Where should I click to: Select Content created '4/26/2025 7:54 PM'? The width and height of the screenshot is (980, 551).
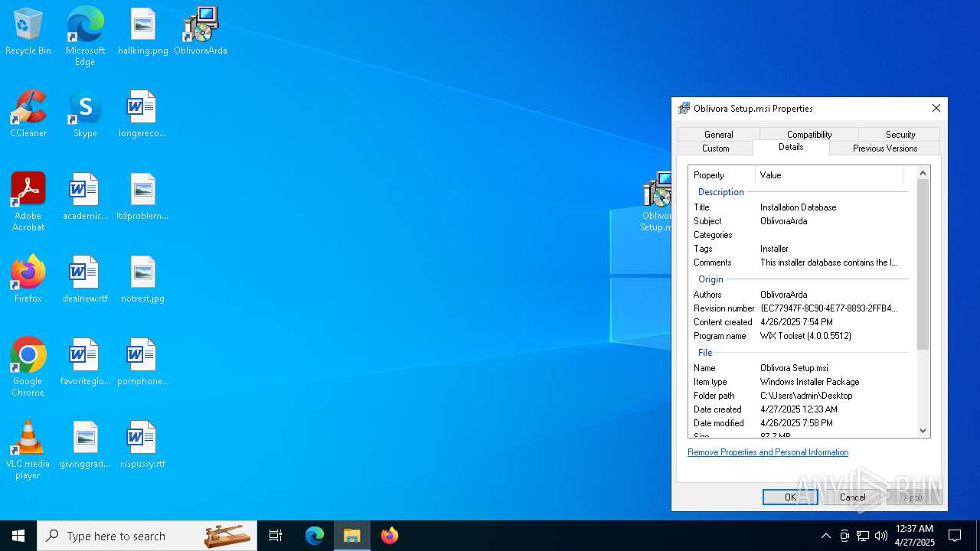[796, 322]
